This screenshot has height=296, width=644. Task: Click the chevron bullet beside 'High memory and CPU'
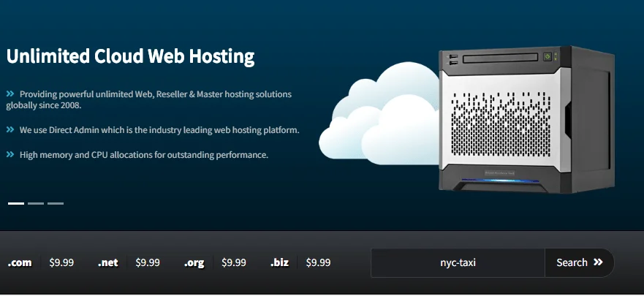(x=10, y=154)
